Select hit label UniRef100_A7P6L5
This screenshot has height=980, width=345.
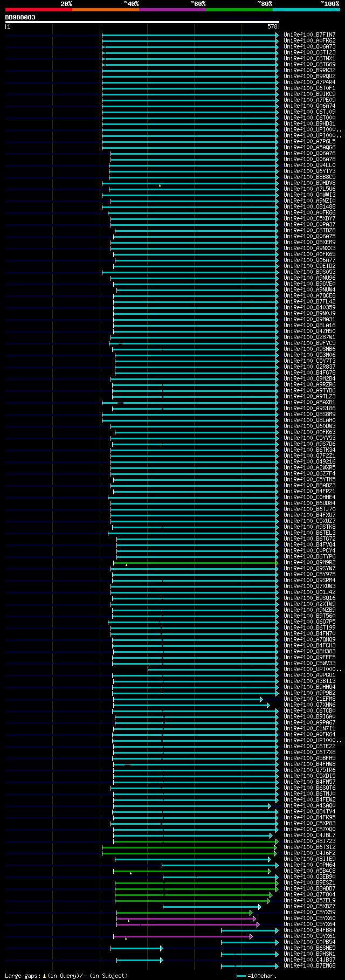point(309,142)
